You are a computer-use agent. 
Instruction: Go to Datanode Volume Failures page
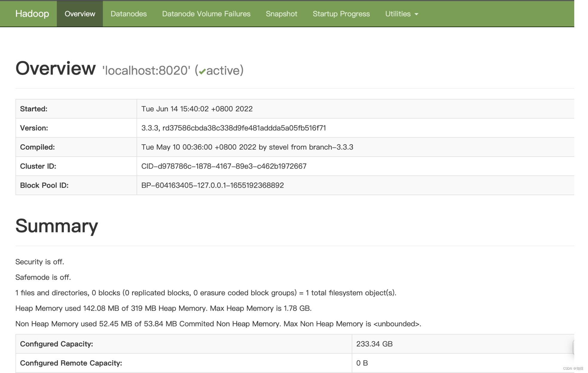point(206,14)
